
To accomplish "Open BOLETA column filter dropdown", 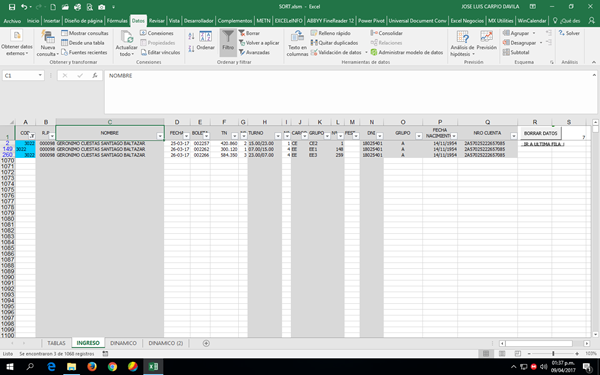I will click(x=206, y=136).
